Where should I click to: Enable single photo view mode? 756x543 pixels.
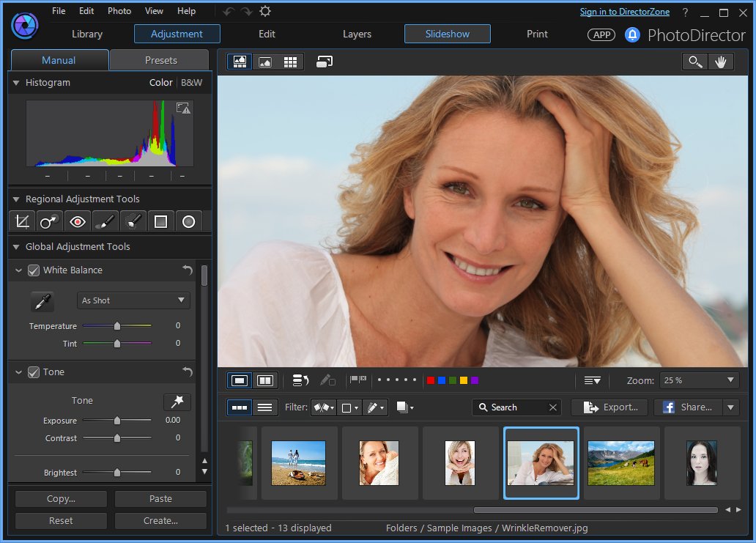click(x=240, y=381)
